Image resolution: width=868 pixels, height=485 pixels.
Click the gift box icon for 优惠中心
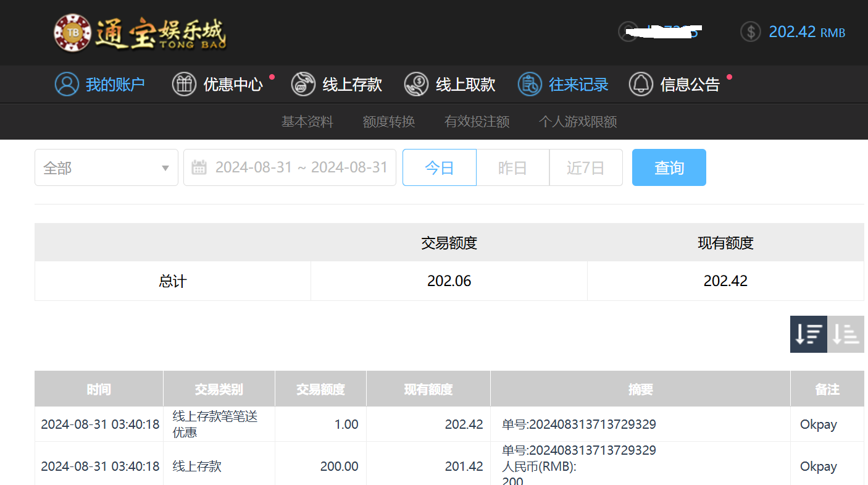pyautogui.click(x=184, y=84)
